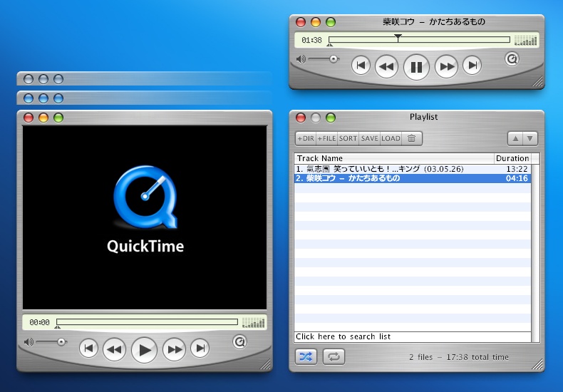Click the 'Click here to search list' field

click(x=412, y=336)
